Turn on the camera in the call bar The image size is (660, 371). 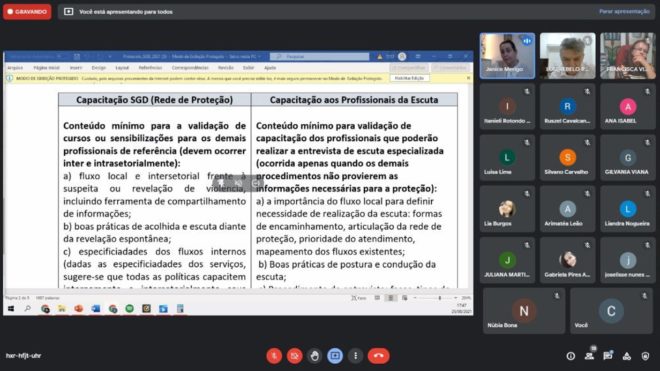click(x=295, y=356)
